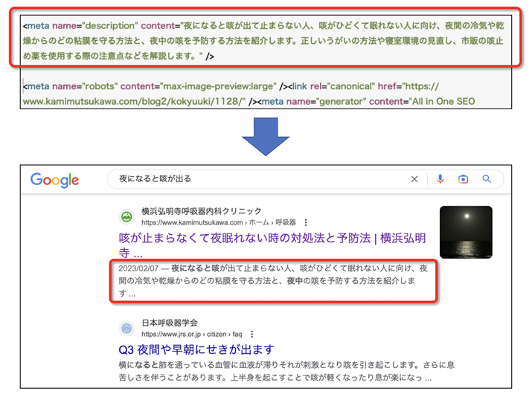
Task: Click content="All in One SEO text
Action: 422,101
